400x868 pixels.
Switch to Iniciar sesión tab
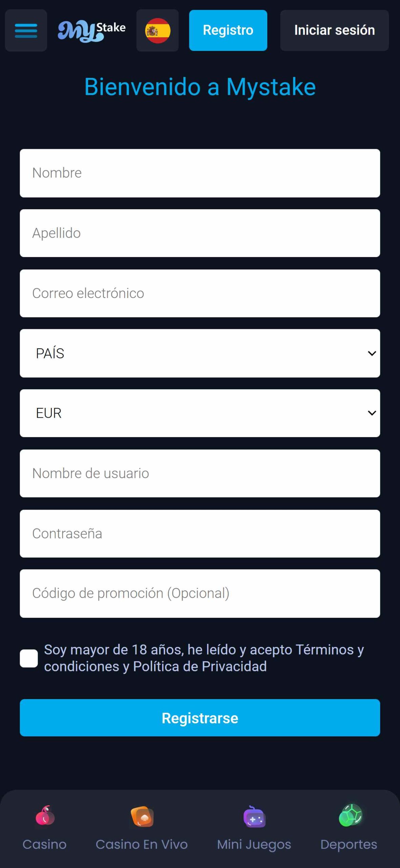pyautogui.click(x=334, y=31)
